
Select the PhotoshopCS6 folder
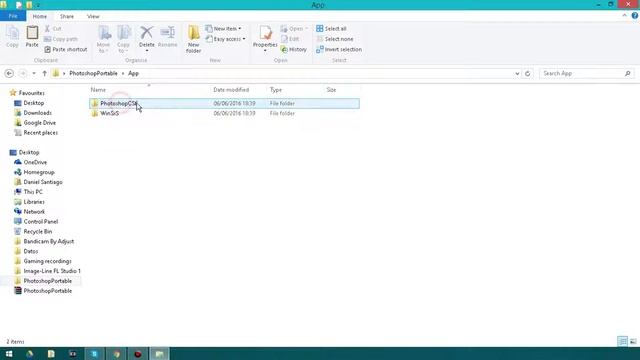coord(224,104)
